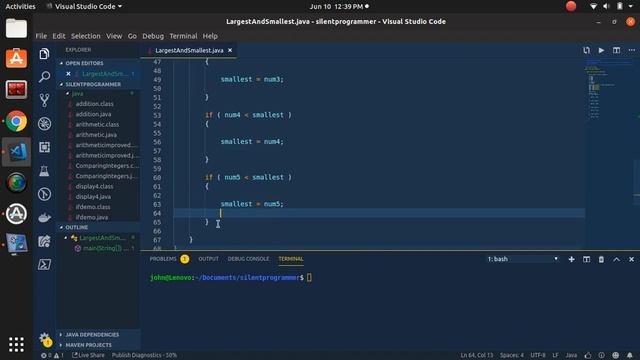Change end of line via LF status item
Viewport: 640px width, 360px height.
tap(556, 355)
